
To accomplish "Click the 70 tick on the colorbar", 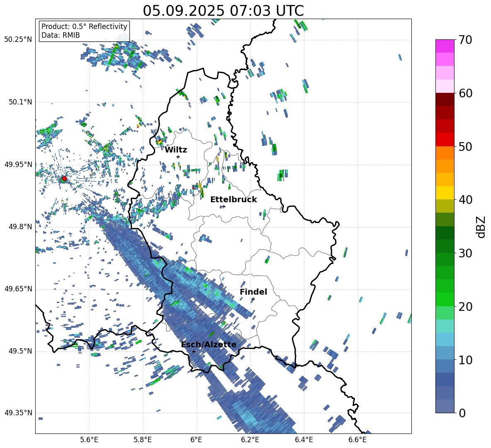I will (465, 40).
